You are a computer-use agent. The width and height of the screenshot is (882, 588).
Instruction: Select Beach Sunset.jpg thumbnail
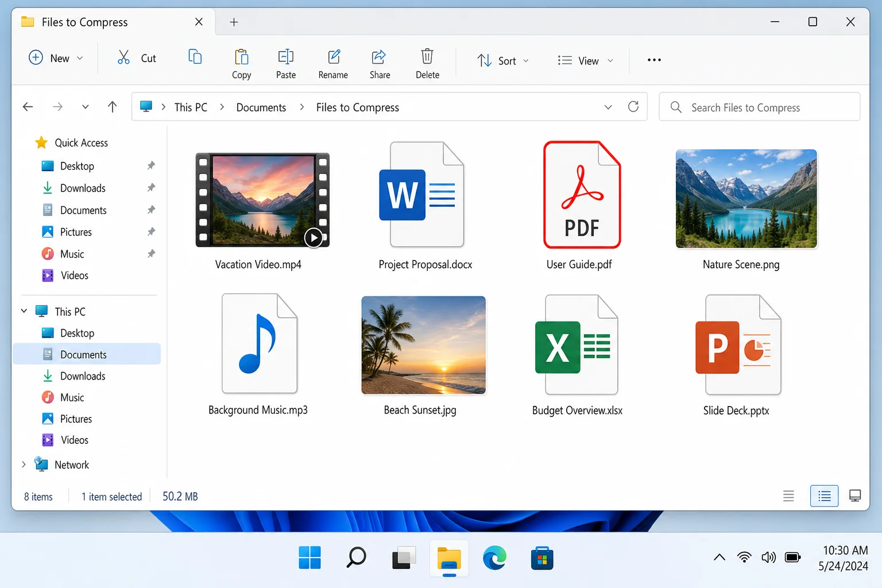[423, 345]
